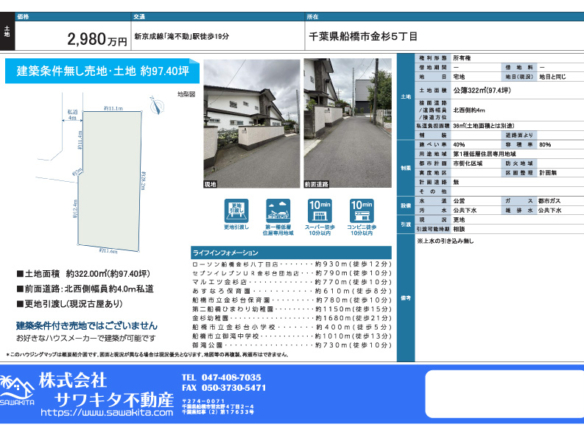
Task: Click the 35㎡ private road burden value
Action: [483, 126]
